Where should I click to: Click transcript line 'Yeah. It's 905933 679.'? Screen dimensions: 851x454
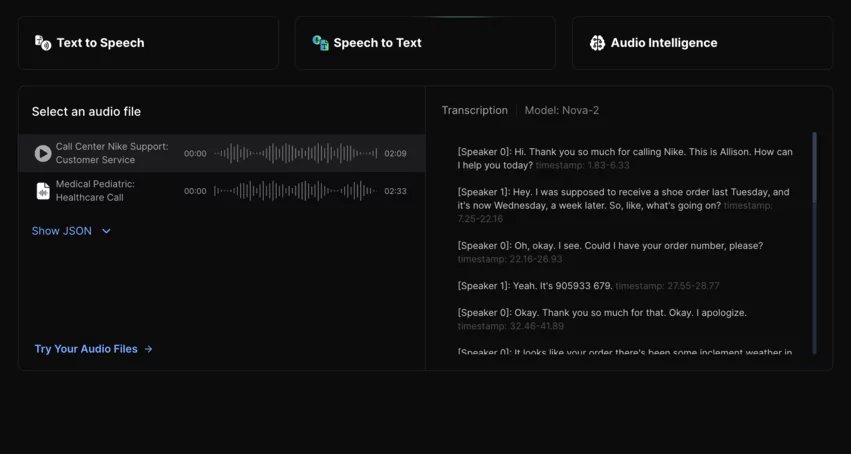[535, 286]
